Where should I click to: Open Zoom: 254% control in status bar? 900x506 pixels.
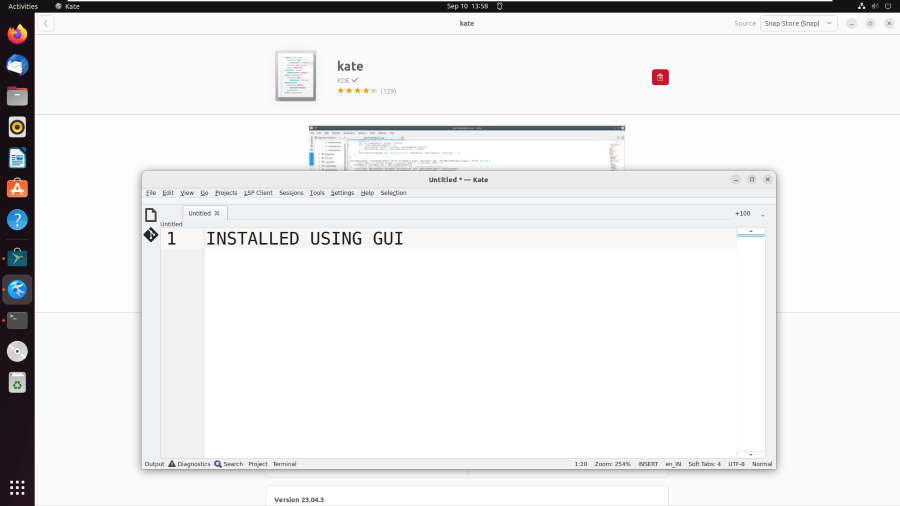[612, 464]
